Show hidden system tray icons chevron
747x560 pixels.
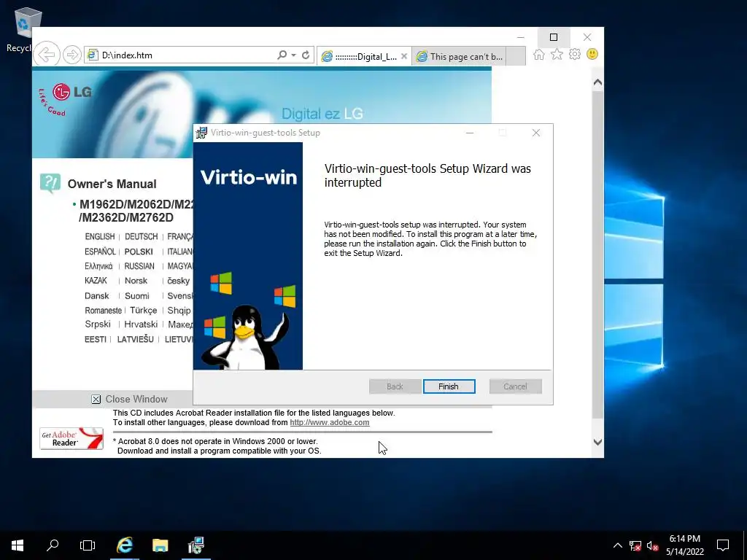617,545
